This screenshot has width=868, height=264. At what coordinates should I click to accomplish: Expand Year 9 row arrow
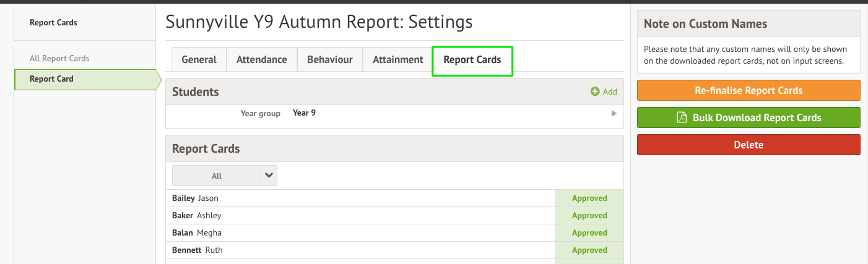614,114
